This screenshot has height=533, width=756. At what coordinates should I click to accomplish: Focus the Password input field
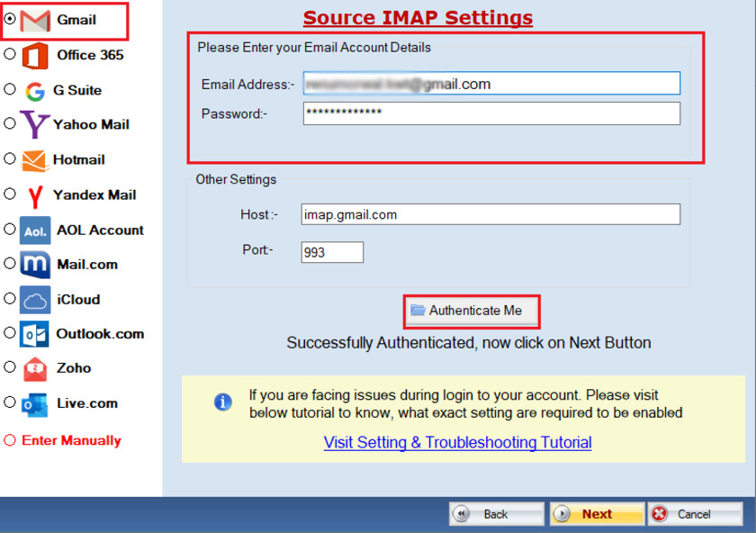point(491,113)
